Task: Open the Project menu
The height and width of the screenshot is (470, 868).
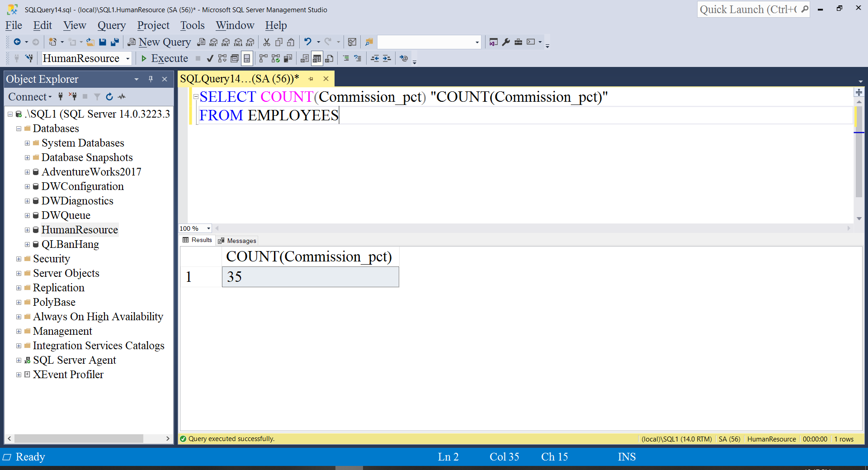Action: (x=153, y=25)
